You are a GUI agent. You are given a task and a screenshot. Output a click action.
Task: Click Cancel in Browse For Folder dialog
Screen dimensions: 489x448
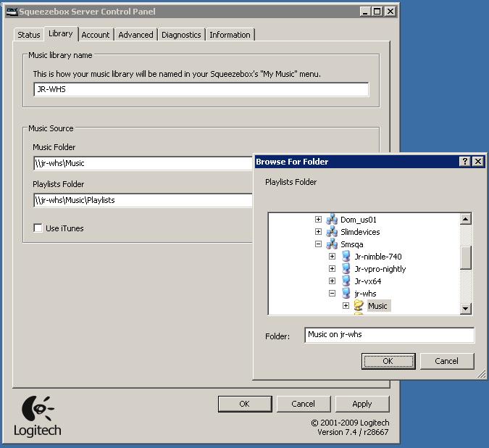tap(446, 361)
